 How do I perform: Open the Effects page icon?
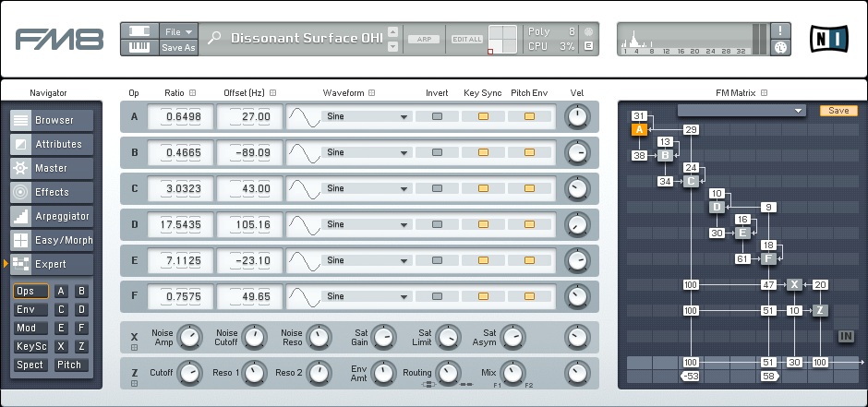click(21, 193)
